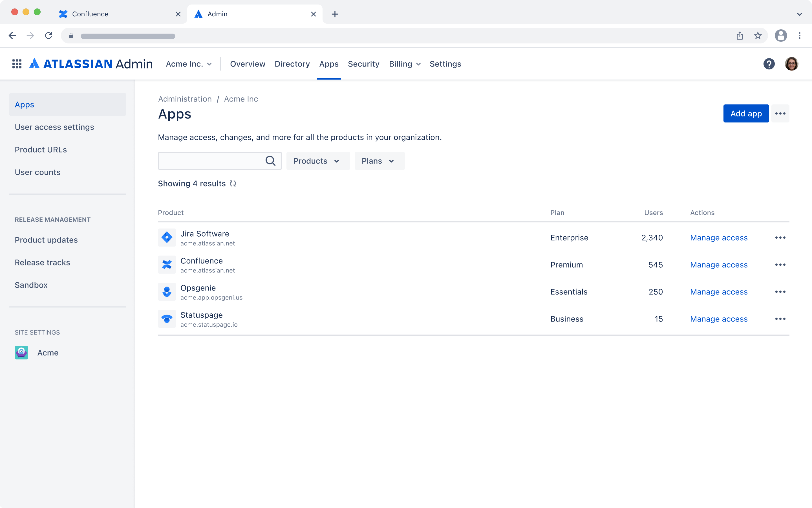Click the Jira Software product name
The image size is (812, 508).
pos(205,234)
